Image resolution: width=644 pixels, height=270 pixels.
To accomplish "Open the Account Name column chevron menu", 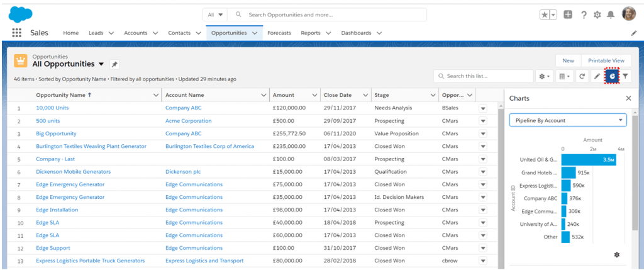I will click(x=264, y=95).
